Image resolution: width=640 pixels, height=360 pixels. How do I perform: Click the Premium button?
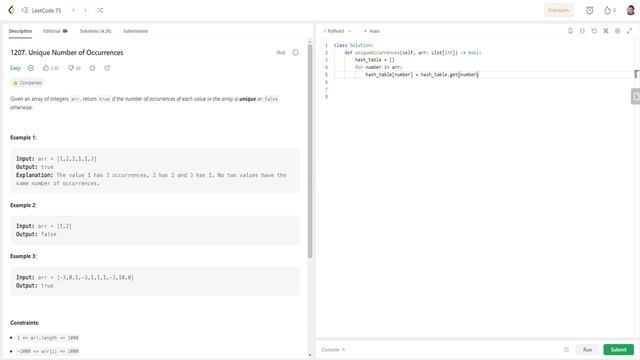point(558,11)
